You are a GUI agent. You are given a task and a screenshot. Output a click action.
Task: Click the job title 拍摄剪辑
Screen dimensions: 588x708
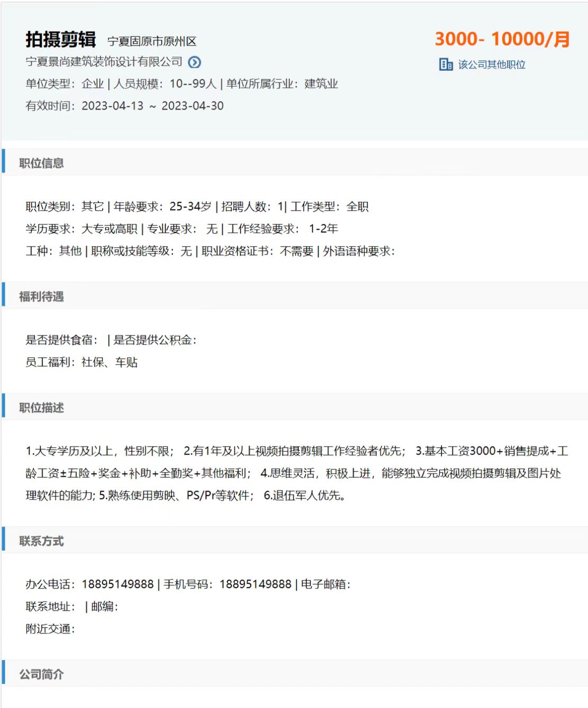(x=61, y=40)
